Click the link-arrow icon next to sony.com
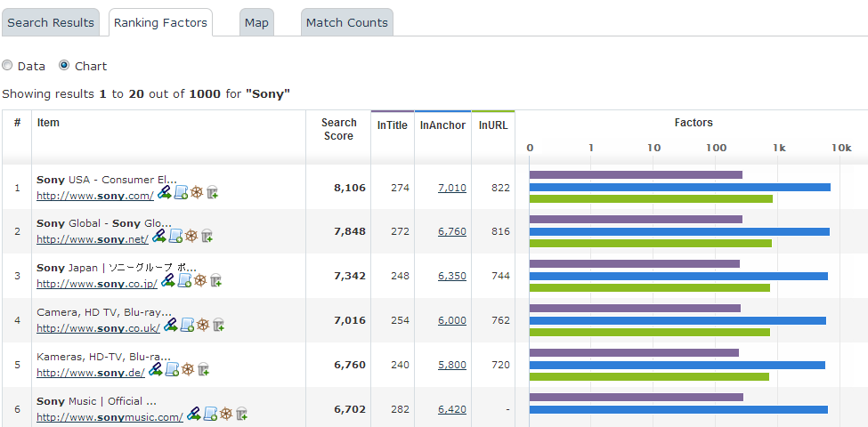The height and width of the screenshot is (427, 868). tap(164, 192)
